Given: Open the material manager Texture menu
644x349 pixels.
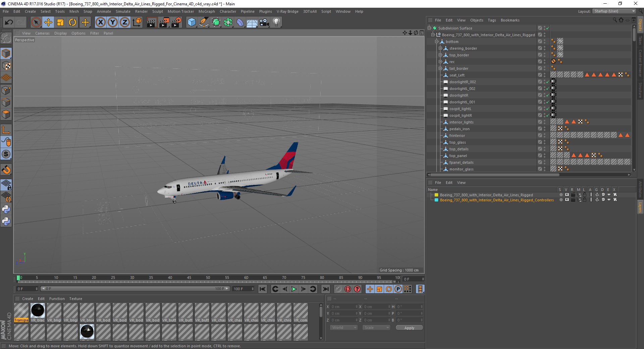Looking at the screenshot, I should pos(75,299).
